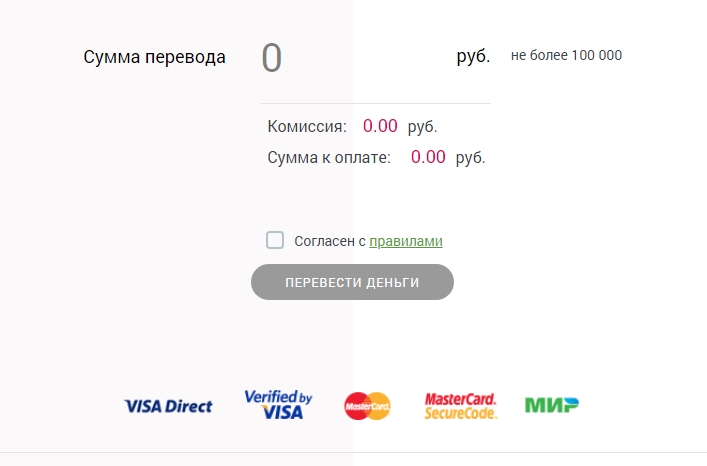
Task: Focus the transfer amount input field
Action: (350, 58)
